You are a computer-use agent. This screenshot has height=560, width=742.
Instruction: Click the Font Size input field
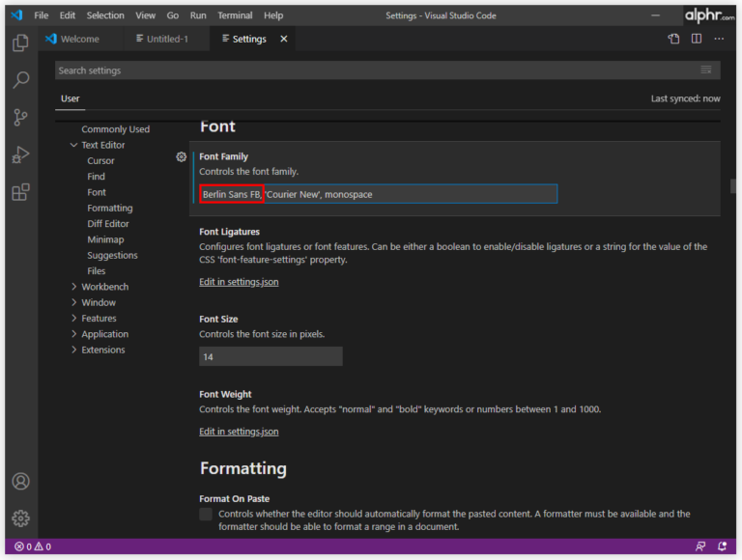(x=271, y=356)
